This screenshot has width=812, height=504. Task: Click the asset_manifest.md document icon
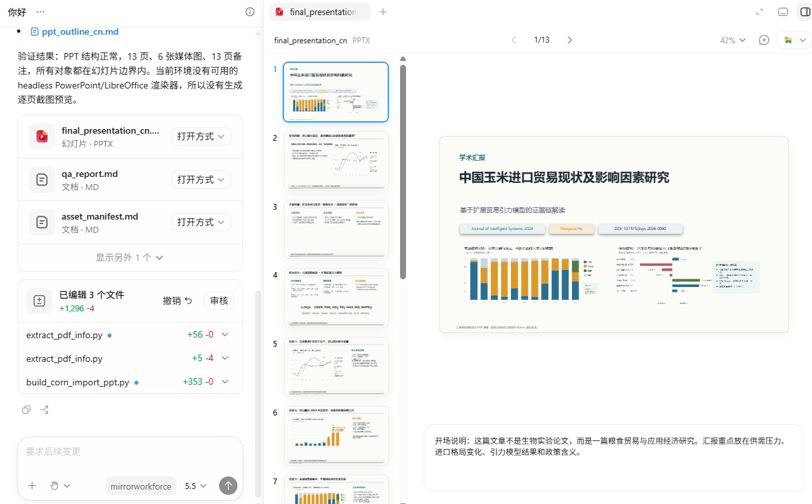tap(42, 222)
